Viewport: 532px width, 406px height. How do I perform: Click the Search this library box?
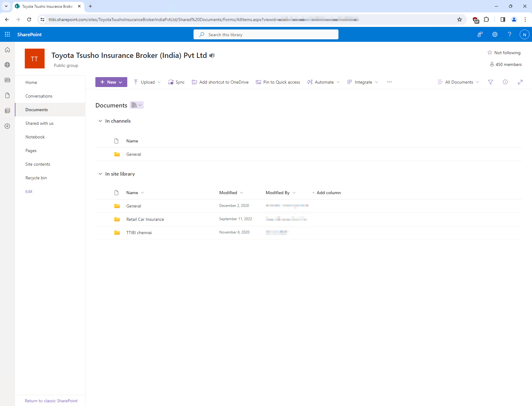coord(266,34)
